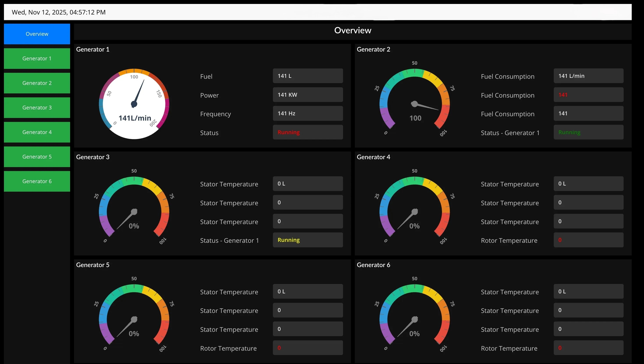Open Generator 4 from the navigation panel
This screenshot has width=644, height=364.
point(37,132)
